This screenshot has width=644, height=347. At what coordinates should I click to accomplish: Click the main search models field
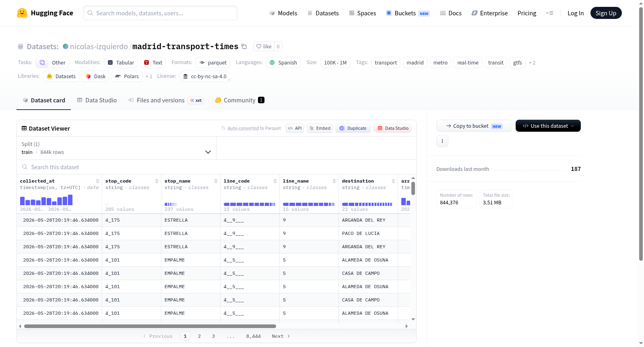tap(160, 13)
